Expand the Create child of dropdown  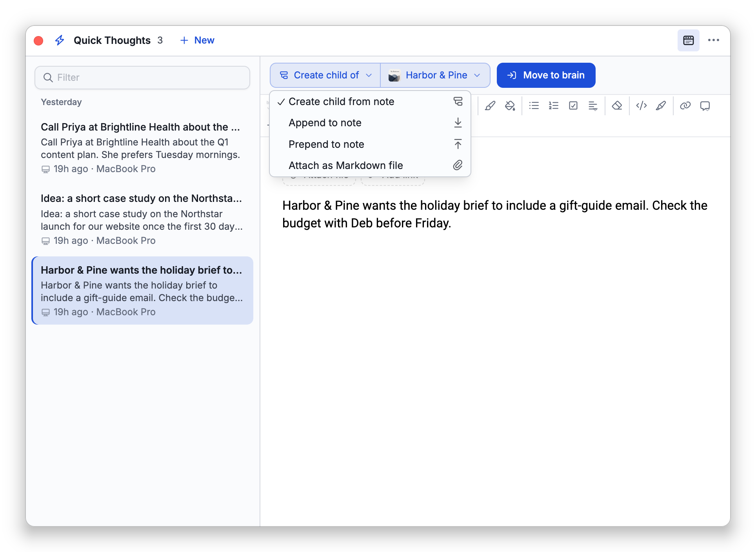[x=325, y=75]
